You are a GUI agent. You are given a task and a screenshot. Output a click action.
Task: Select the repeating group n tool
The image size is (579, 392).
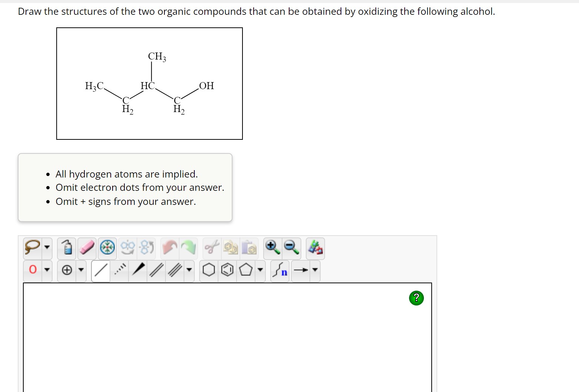(x=280, y=270)
